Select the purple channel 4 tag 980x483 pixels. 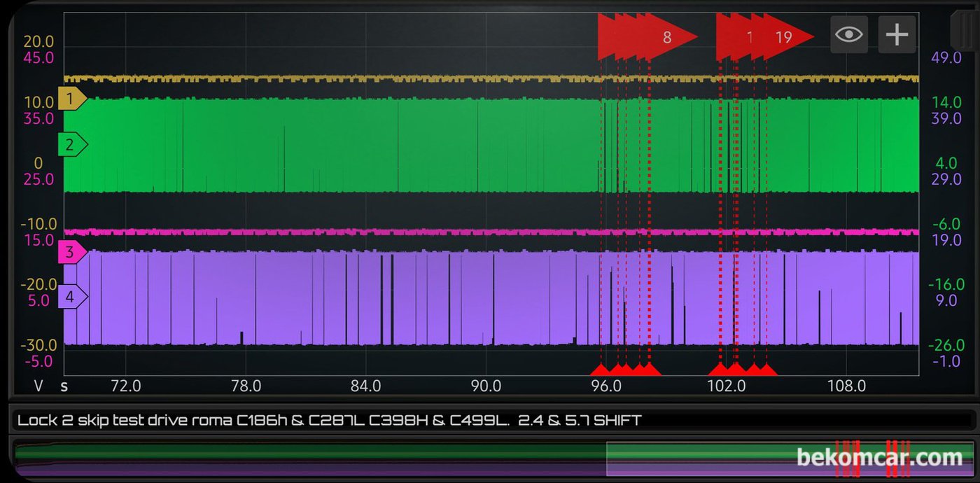click(71, 297)
